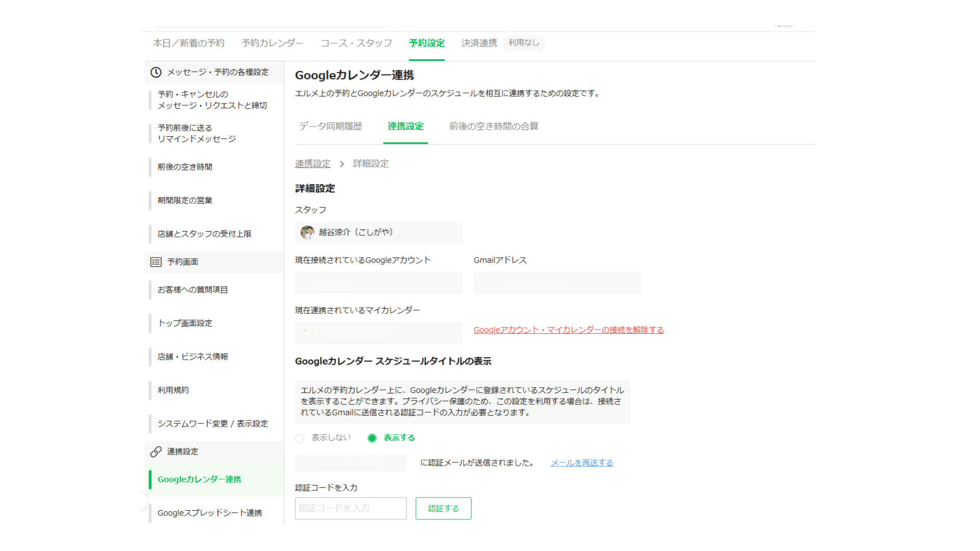Image resolution: width=980 pixels, height=551 pixels.
Task: Open 店舗・ビジネス情報 in the sidebar
Action: pos(193,357)
